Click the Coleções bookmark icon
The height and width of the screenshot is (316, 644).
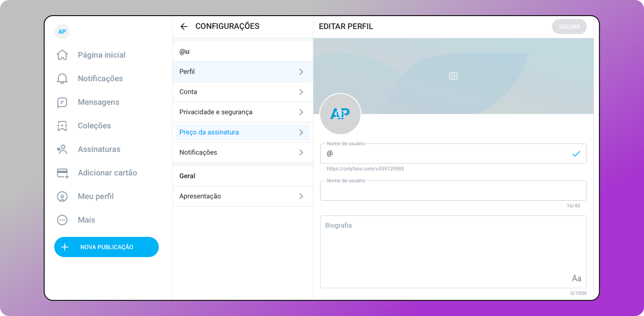click(62, 126)
